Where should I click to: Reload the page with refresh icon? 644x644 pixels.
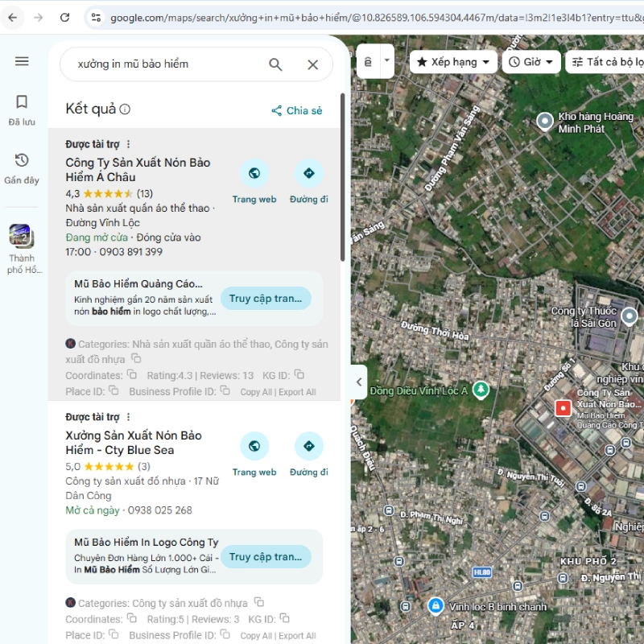64,18
